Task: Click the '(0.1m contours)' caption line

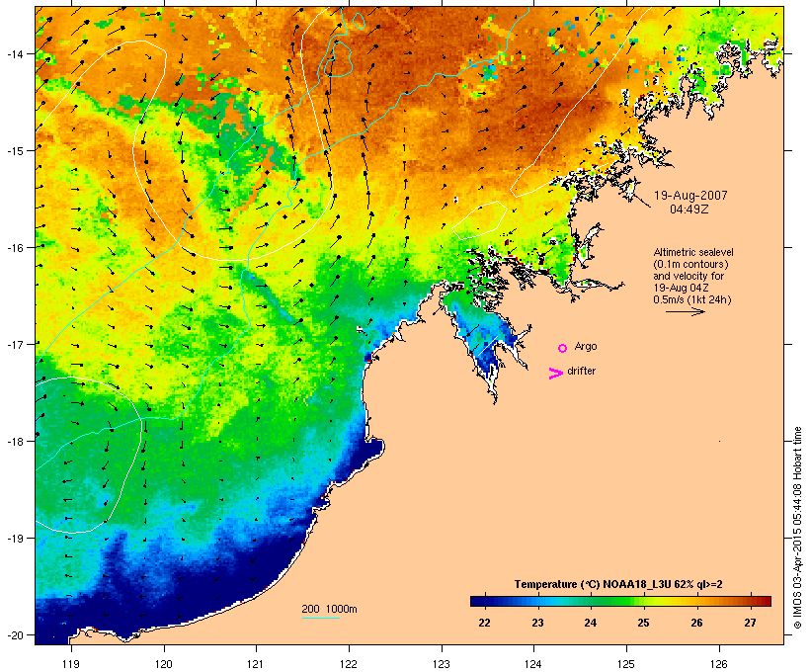Action: point(690,264)
